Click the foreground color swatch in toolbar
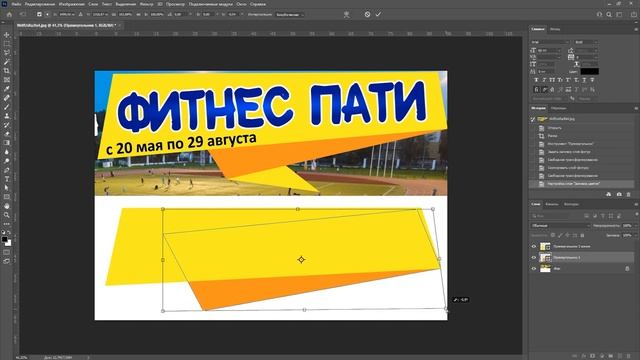Screen dimensions: 640x360 pos(4,240)
